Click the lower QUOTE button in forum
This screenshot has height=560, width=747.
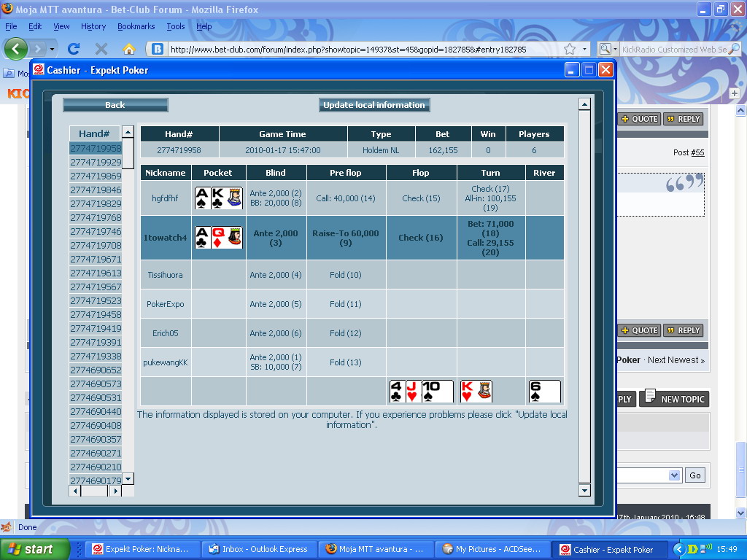[x=639, y=330]
